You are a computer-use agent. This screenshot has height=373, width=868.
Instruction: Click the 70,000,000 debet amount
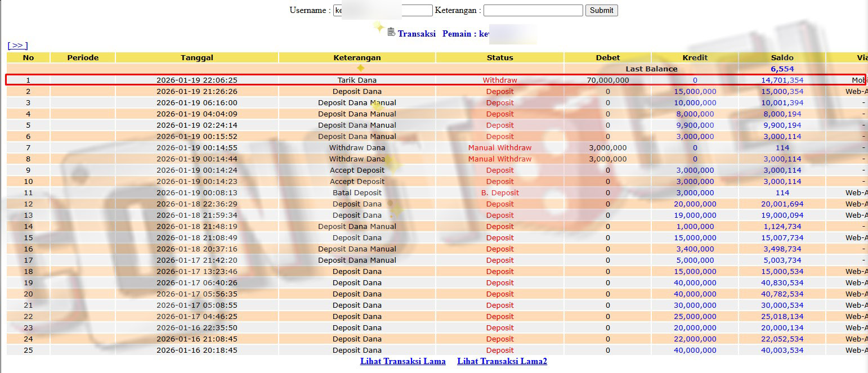pos(607,80)
